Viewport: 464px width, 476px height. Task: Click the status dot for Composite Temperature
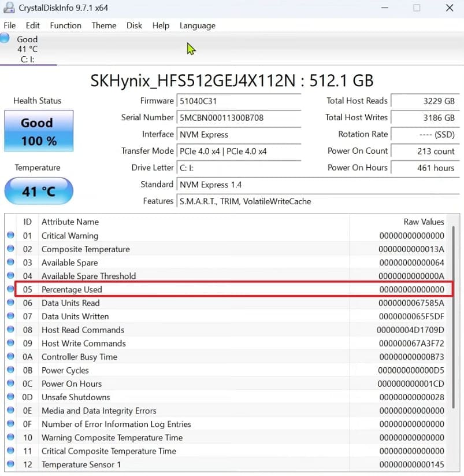pos(10,248)
